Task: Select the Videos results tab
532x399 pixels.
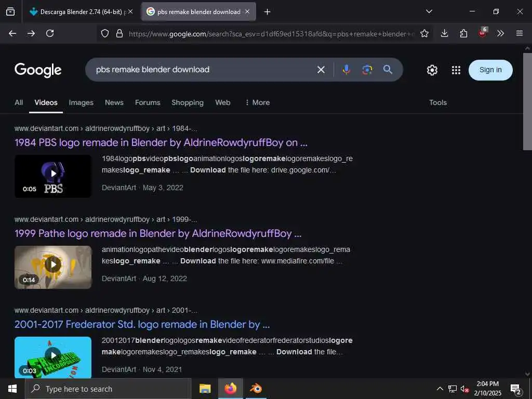Action: 46,102
